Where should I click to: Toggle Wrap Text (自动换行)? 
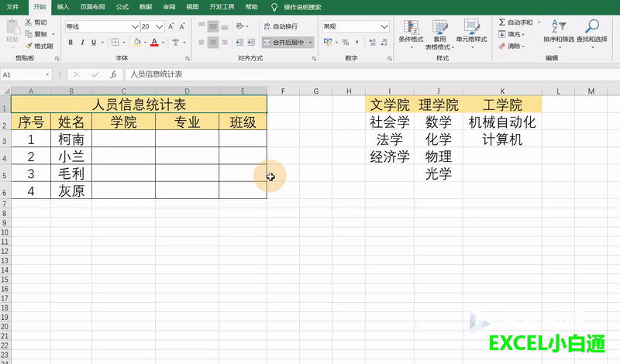pos(281,26)
